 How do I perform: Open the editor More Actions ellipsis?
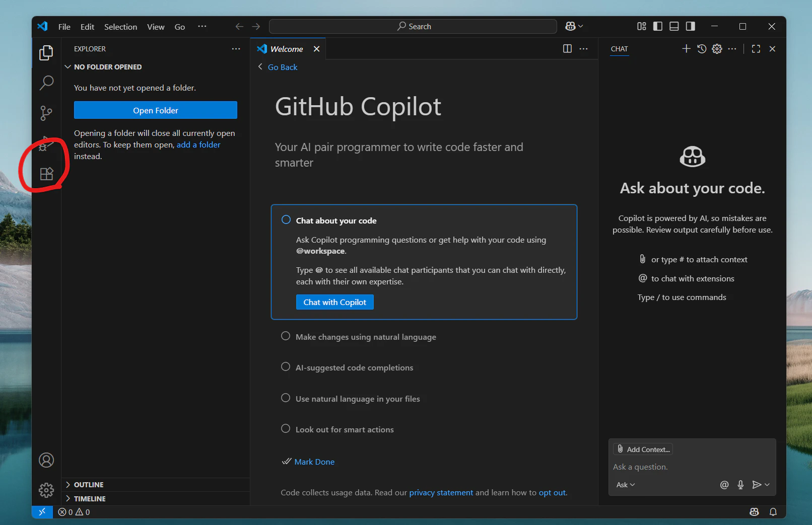584,49
